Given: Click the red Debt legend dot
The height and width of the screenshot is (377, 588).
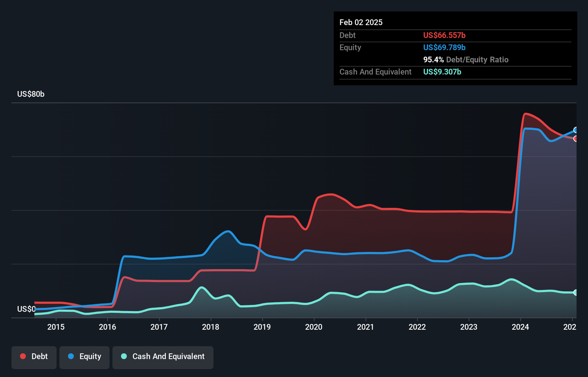Looking at the screenshot, I should tap(23, 356).
